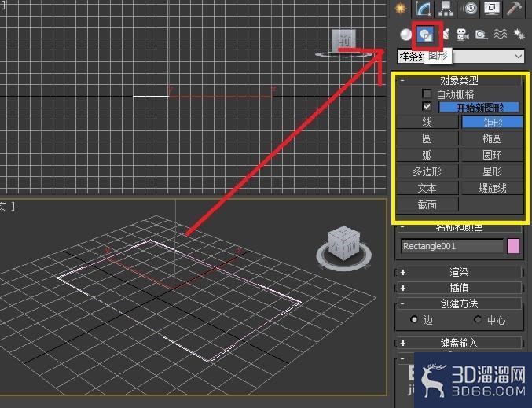Choose the 矩形 shape button
This screenshot has width=532, height=408.
coord(493,122)
